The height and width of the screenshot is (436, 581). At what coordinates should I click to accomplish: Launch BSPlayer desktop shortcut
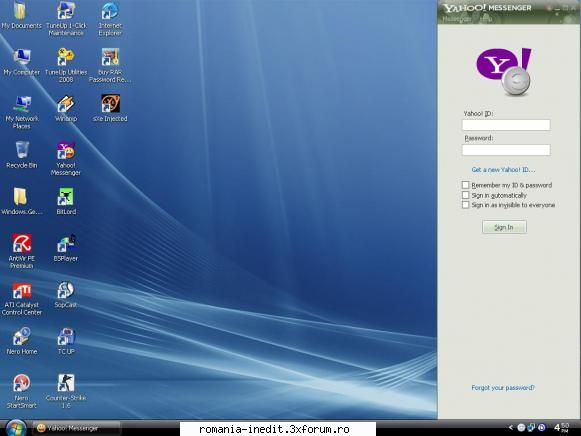tap(66, 248)
